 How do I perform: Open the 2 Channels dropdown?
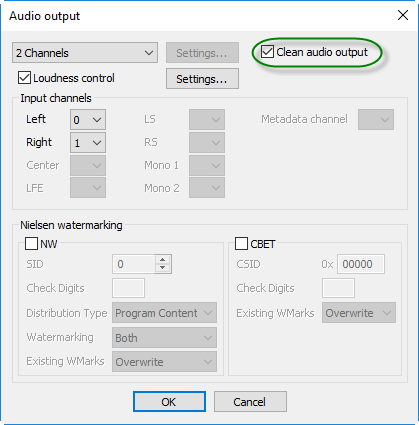tap(85, 53)
